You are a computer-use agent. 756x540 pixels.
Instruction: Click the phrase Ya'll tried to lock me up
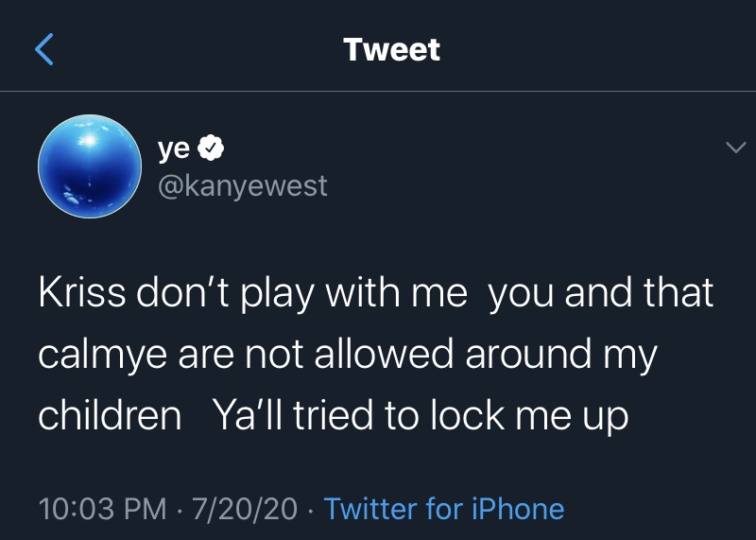tap(421, 416)
